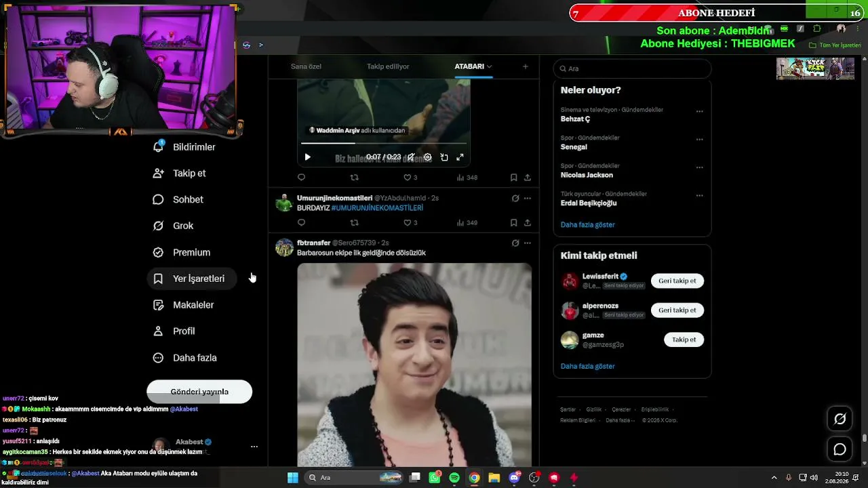Click the Ara search field on X
The width and height of the screenshot is (868, 488).
click(x=632, y=68)
